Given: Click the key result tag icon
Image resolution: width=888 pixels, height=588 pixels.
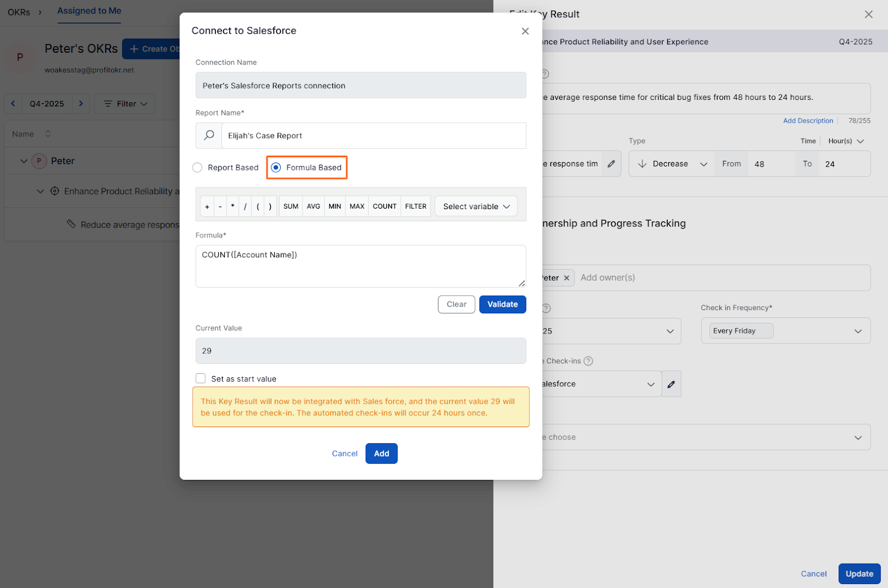Looking at the screenshot, I should [x=71, y=224].
